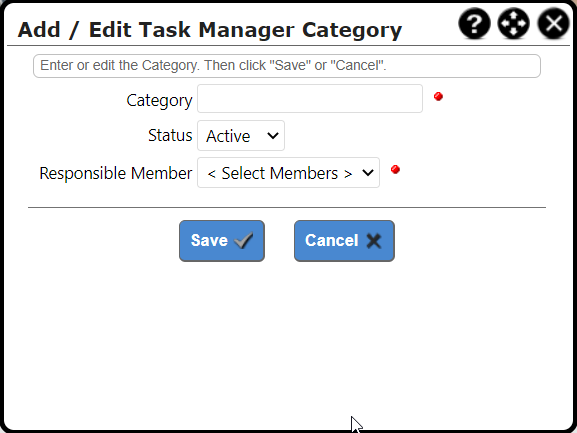Click the red required marker beside Responsible Member
Viewport: 577px width, 433px height.
pyautogui.click(x=395, y=170)
